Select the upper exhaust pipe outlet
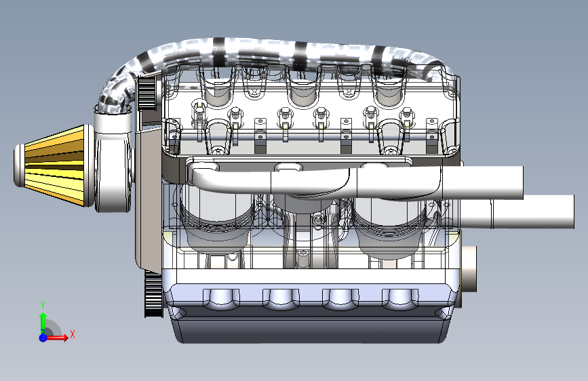This screenshot has width=588, height=381. 482,182
